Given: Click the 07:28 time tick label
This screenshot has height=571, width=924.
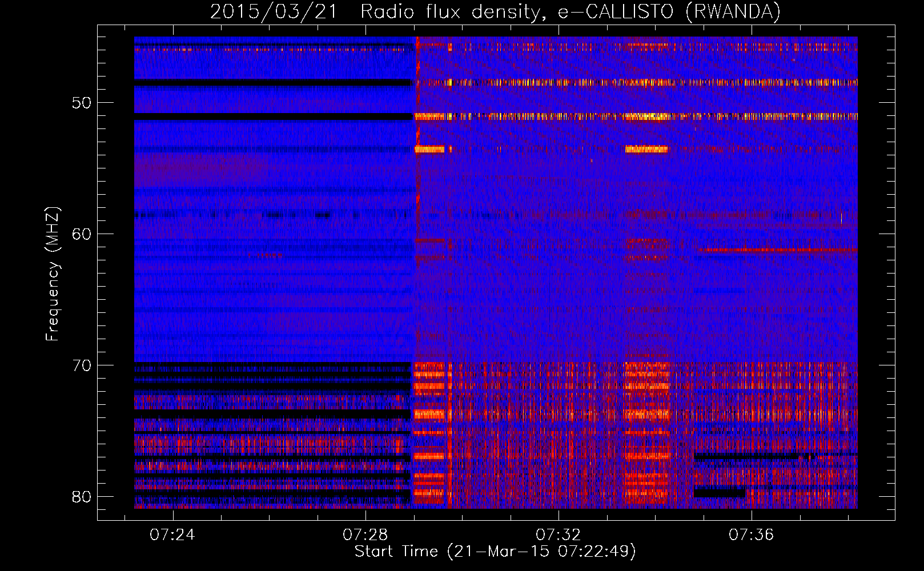Looking at the screenshot, I should 365,535.
